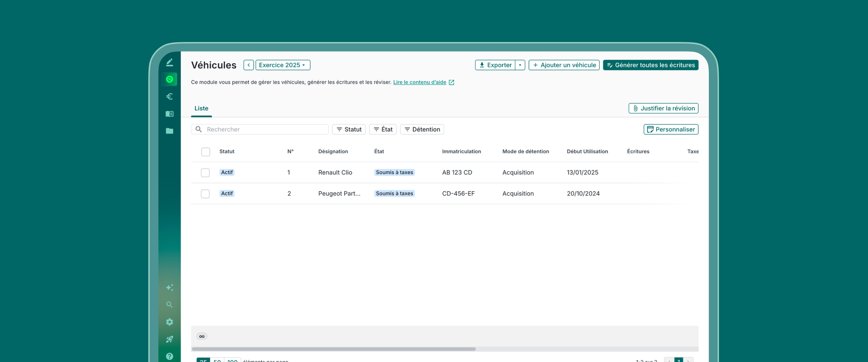Screen dimensions: 868x362
Task: Toggle the select-all header checkbox
Action: [x=206, y=152]
